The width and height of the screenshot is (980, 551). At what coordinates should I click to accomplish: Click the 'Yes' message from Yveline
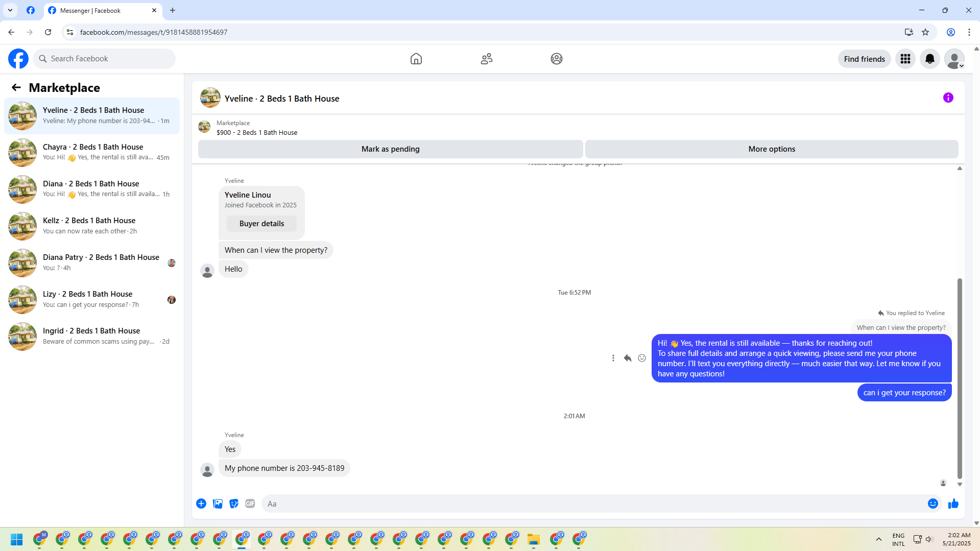230,449
